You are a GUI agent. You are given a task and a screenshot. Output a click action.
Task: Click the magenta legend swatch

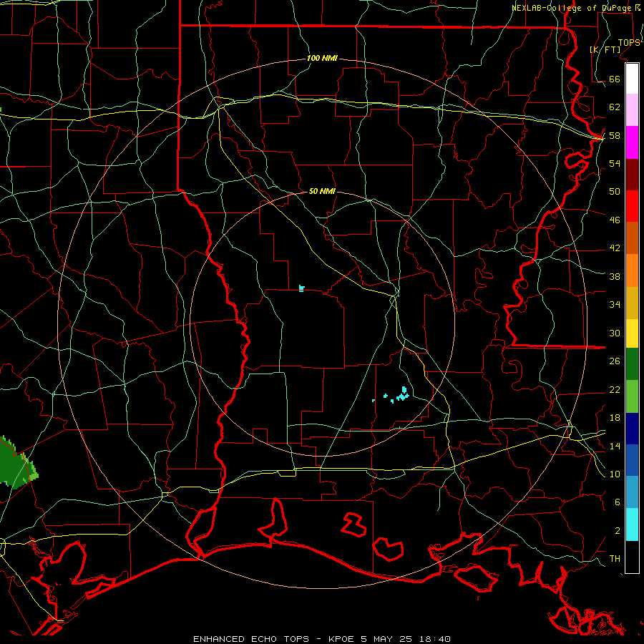pyautogui.click(x=632, y=142)
